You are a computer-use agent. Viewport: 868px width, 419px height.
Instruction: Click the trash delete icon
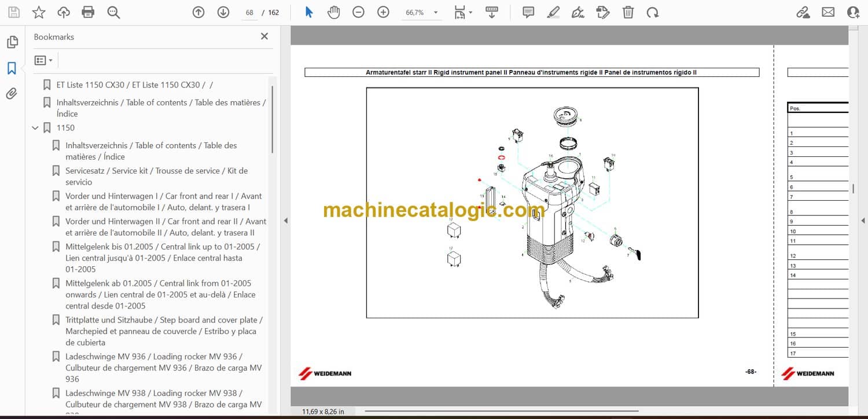628,12
